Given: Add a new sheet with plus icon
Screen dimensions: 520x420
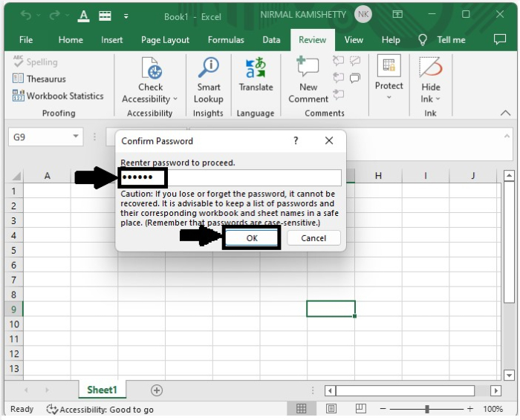Looking at the screenshot, I should (157, 390).
